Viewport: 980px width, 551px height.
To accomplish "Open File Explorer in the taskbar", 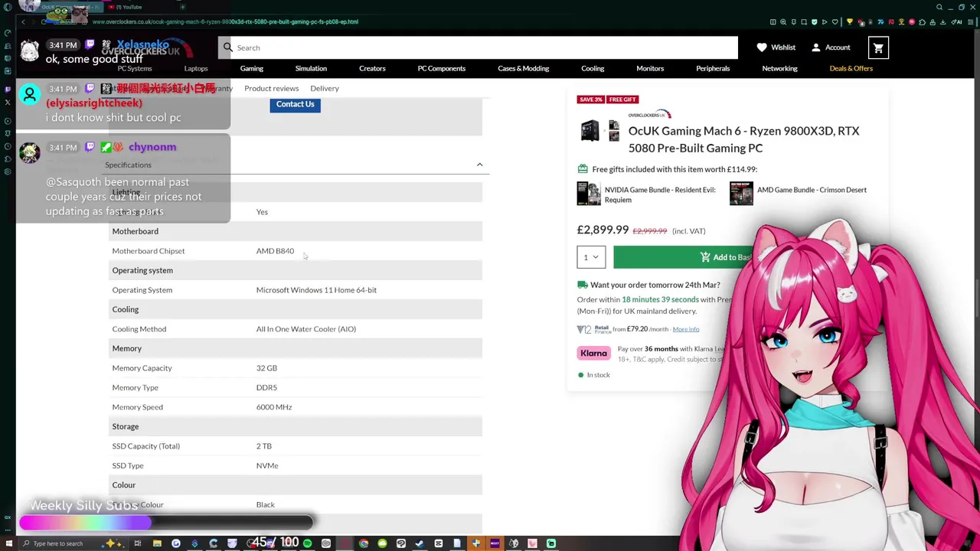I will point(157,543).
